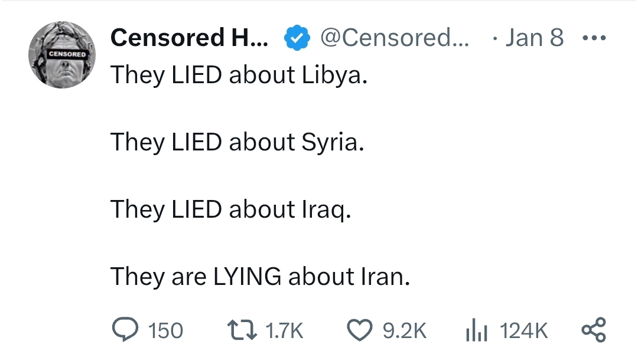Click the "Censored H..." display name
Screen dimensions: 638x364
coord(189,38)
